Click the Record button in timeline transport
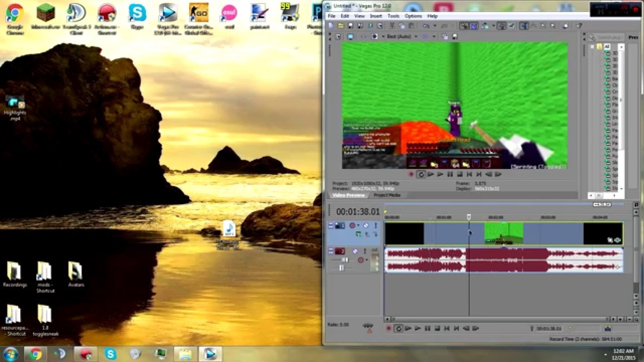The height and width of the screenshot is (362, 644). 388,328
